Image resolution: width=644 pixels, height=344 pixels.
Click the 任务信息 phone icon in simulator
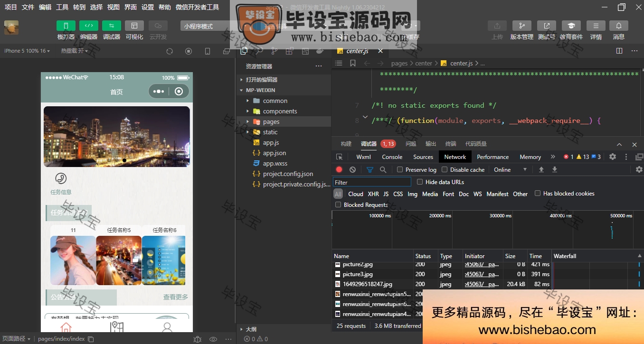[x=61, y=178]
